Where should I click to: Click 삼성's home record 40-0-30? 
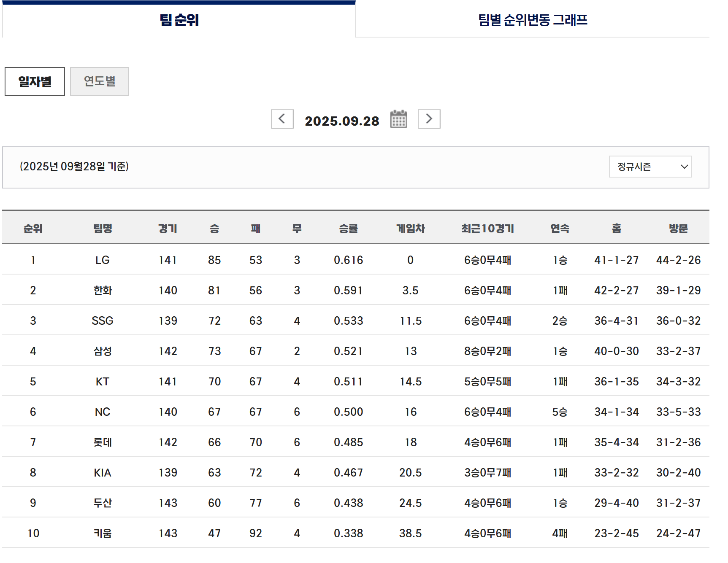click(617, 351)
